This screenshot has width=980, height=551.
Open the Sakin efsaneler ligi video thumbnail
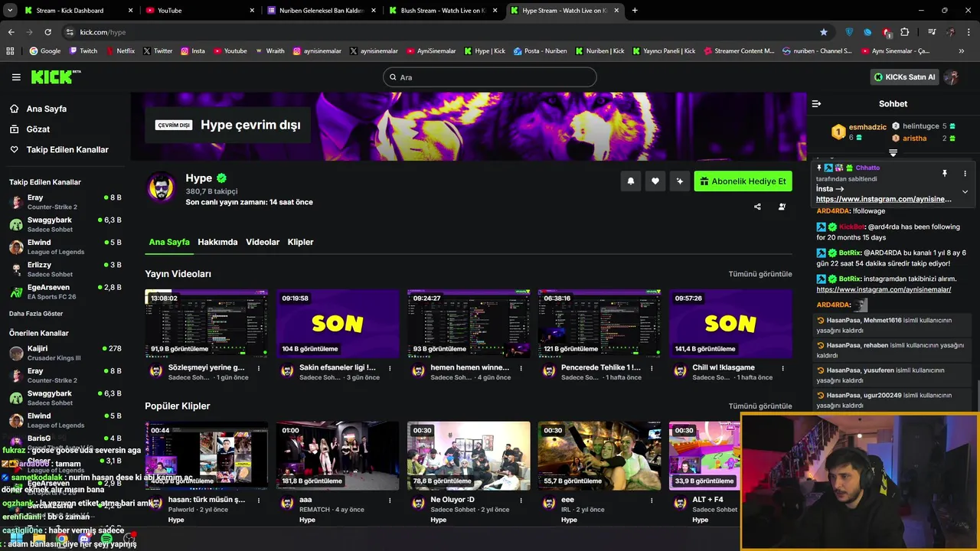(338, 324)
